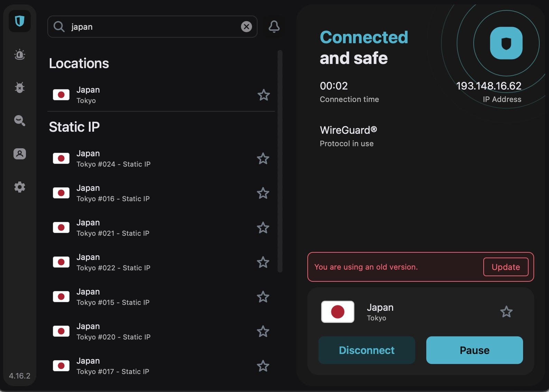The width and height of the screenshot is (549, 392).
Task: Favorite Tokyo #016 Static IP star
Action: click(263, 193)
